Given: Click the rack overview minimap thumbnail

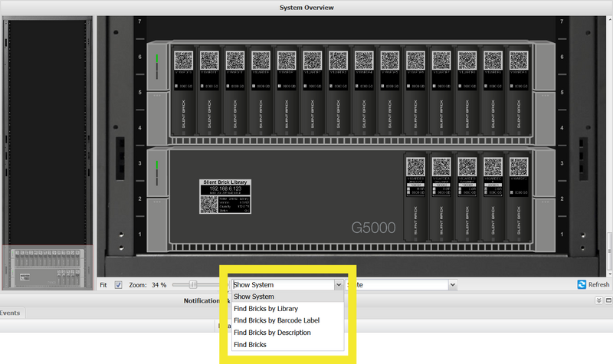Looking at the screenshot, I should click(x=47, y=267).
